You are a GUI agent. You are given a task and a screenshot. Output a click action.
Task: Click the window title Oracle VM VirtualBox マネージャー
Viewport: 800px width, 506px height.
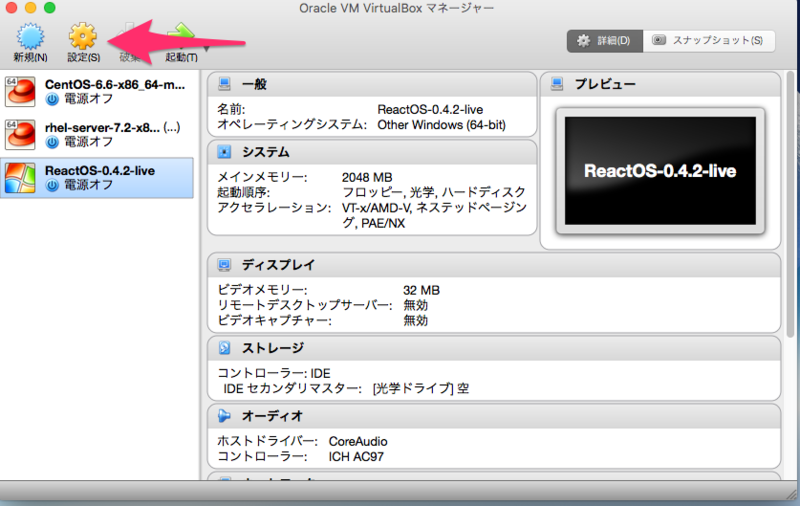pos(396,8)
